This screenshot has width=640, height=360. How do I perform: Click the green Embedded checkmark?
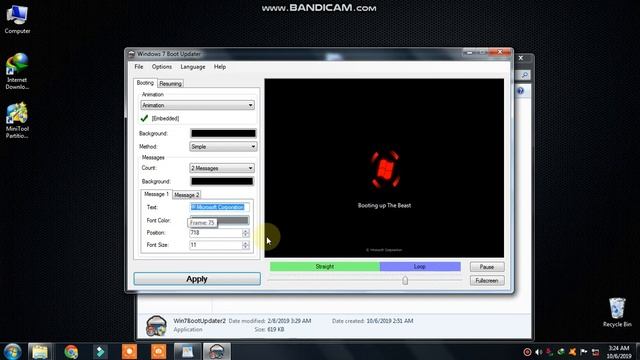144,118
